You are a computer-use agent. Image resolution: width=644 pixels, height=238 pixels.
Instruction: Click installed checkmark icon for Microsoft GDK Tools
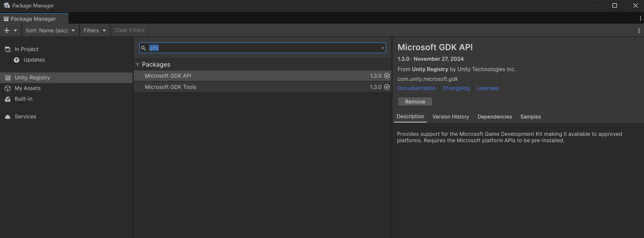[x=387, y=87]
